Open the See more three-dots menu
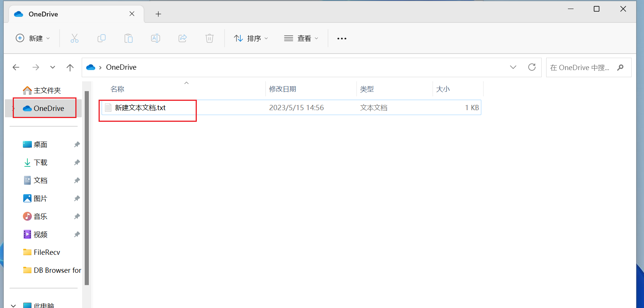 (341, 38)
